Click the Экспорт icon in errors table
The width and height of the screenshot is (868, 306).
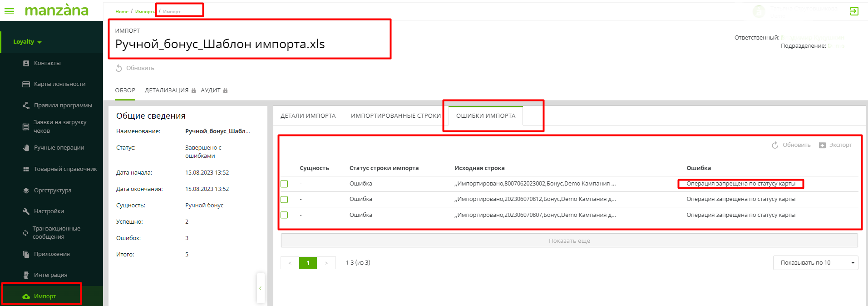point(822,145)
